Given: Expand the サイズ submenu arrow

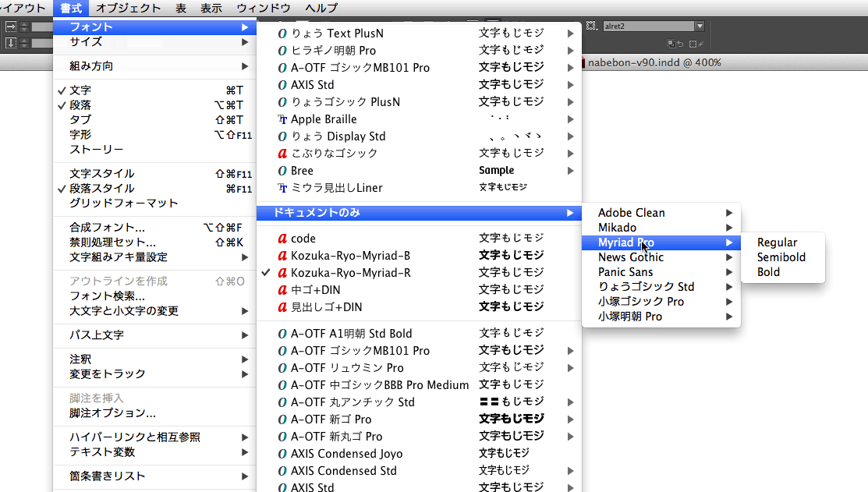Looking at the screenshot, I should point(245,42).
